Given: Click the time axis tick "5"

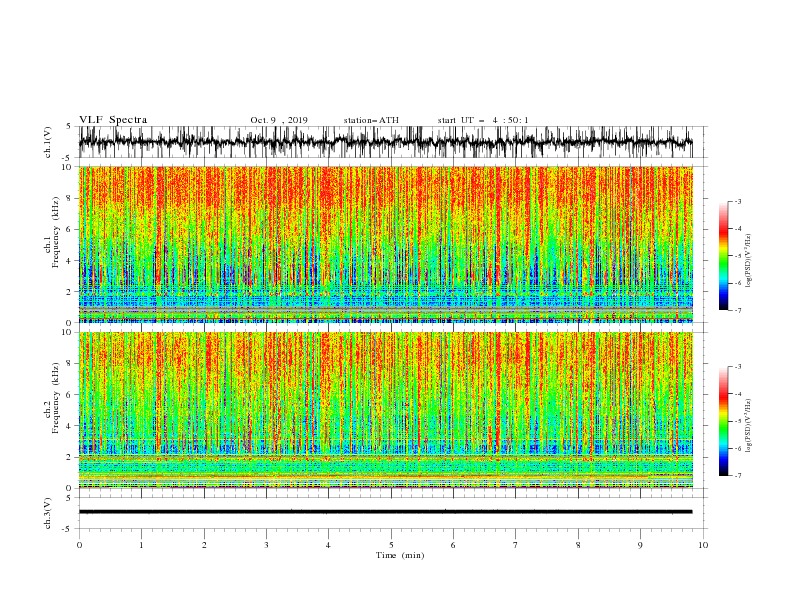Looking at the screenshot, I should (391, 545).
